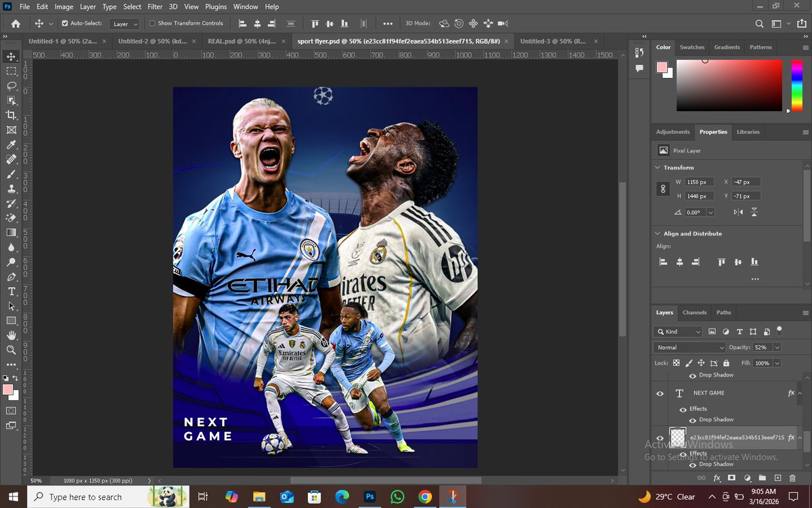Open the Filter menu
This screenshot has height=508, width=812.
[x=155, y=7]
